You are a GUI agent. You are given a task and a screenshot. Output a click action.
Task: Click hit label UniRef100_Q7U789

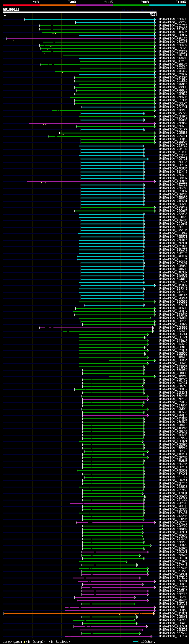click(173, 188)
